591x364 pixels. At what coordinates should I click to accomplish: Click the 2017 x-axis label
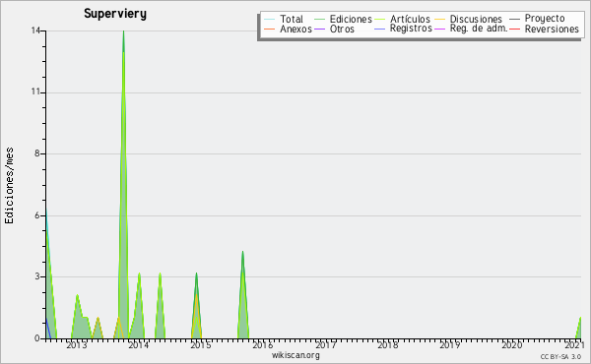[325, 345]
